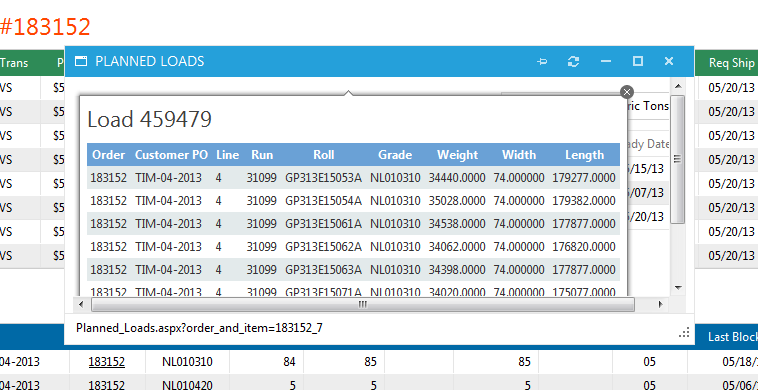
Task: Click the Planned_Loads.aspx status bar text
Action: [x=199, y=328]
